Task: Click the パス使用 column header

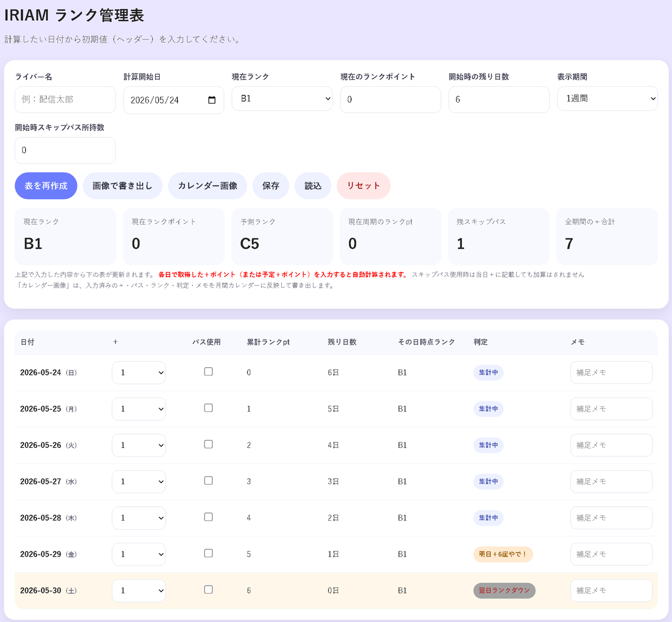Action: (x=207, y=342)
